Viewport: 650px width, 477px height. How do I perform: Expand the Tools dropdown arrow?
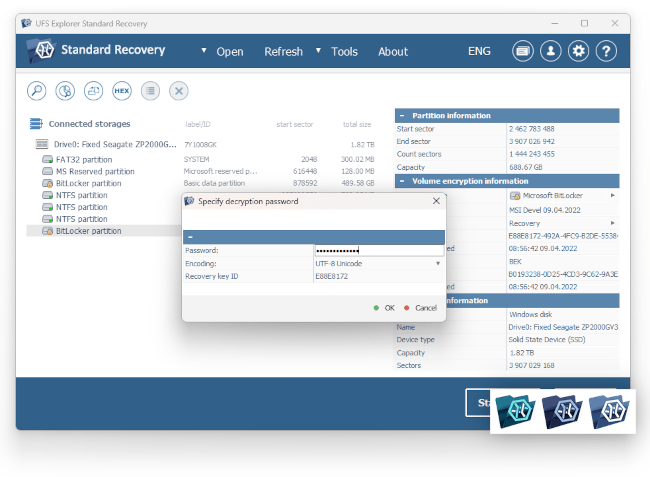pos(318,50)
